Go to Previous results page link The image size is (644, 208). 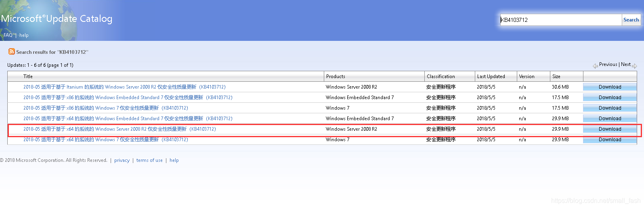pos(608,64)
